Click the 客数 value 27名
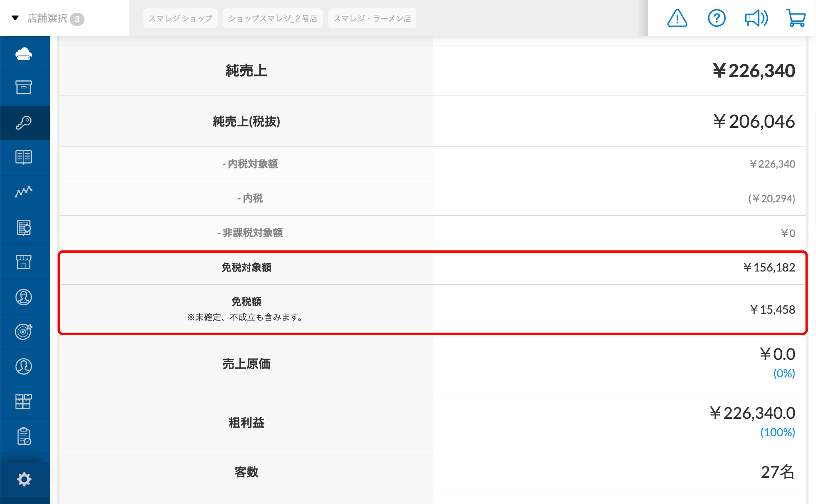 778,472
